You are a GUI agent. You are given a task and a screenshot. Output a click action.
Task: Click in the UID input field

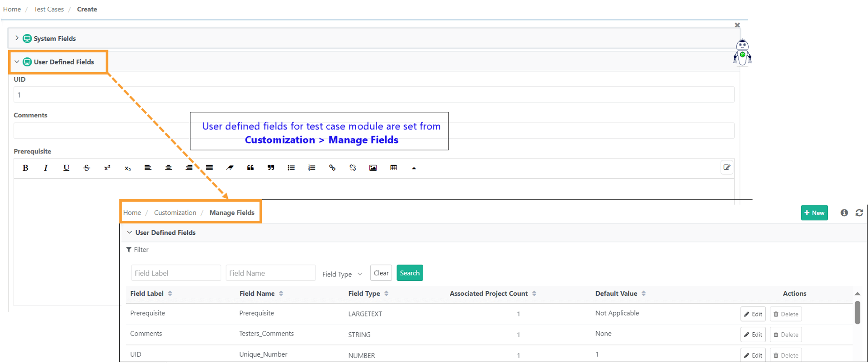[373, 95]
